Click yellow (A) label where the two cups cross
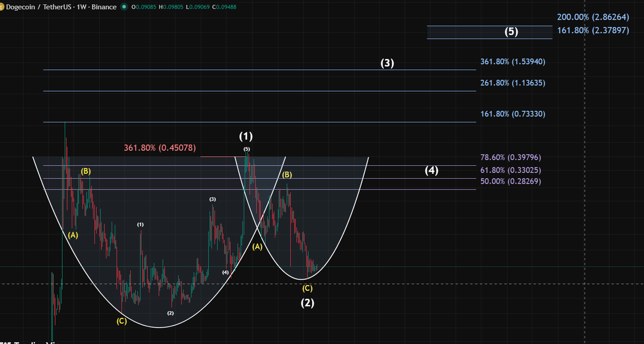 tap(257, 247)
